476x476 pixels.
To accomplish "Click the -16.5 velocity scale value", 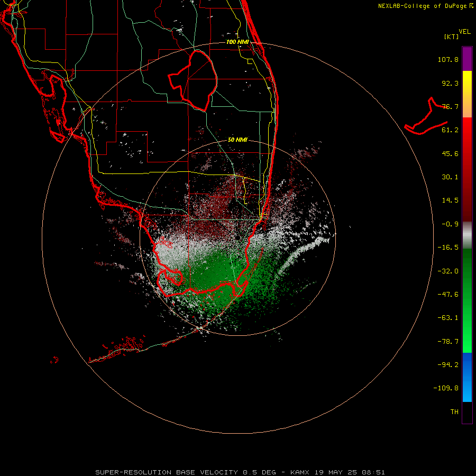I will coord(448,248).
